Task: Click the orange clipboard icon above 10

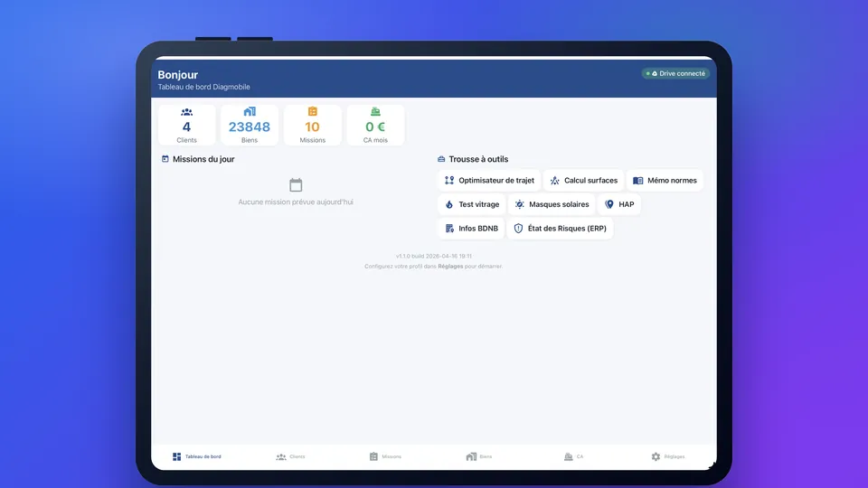Action: pyautogui.click(x=313, y=112)
